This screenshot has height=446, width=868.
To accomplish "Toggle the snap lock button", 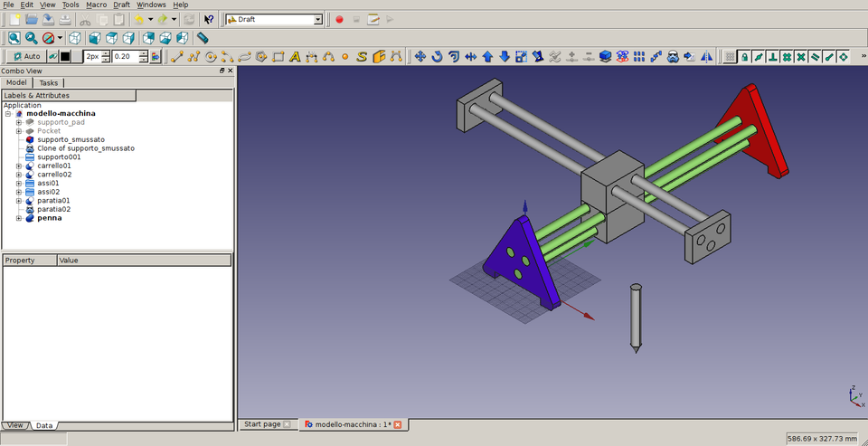I will [x=745, y=56].
